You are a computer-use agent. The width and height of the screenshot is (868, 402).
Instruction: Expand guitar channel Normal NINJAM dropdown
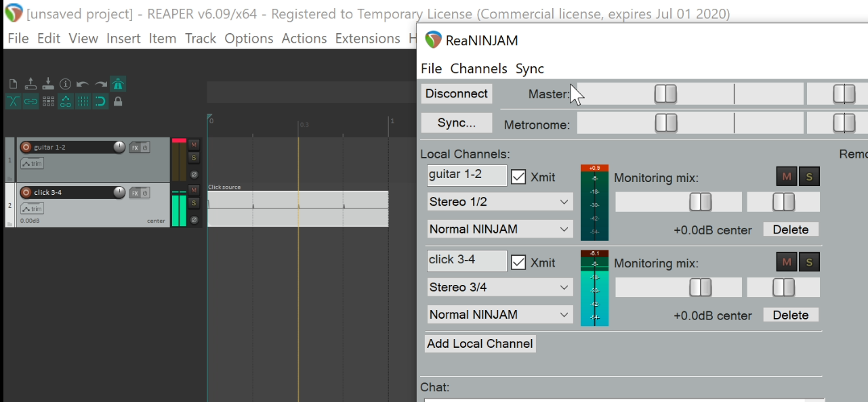[499, 229]
